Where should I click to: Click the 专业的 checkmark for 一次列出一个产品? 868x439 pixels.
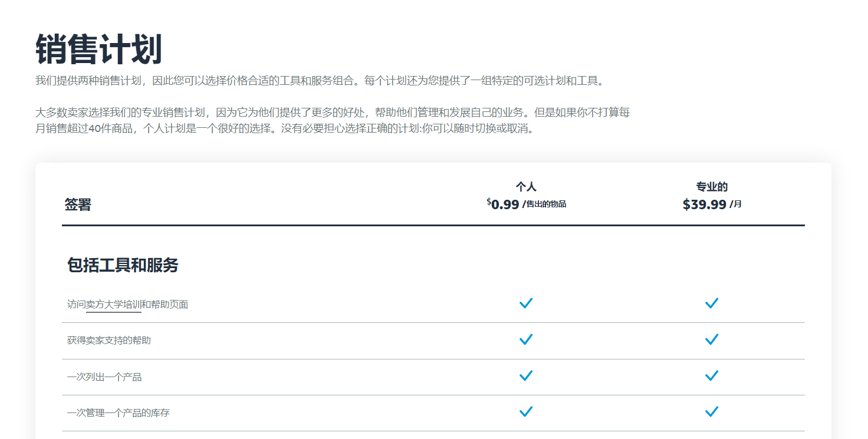(712, 376)
